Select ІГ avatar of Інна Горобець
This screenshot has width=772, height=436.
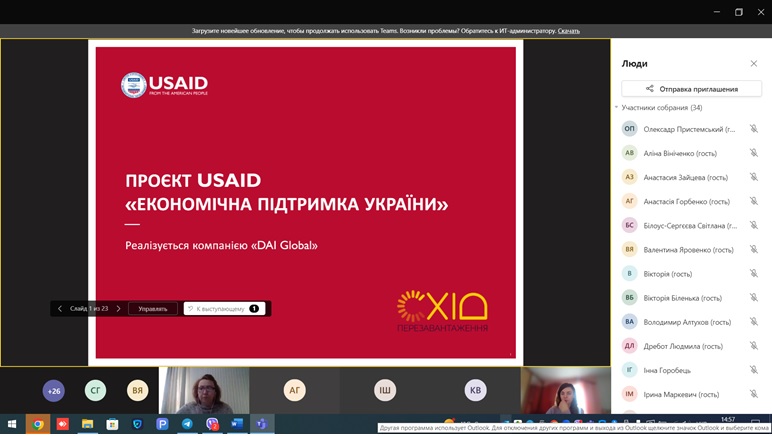(629, 370)
